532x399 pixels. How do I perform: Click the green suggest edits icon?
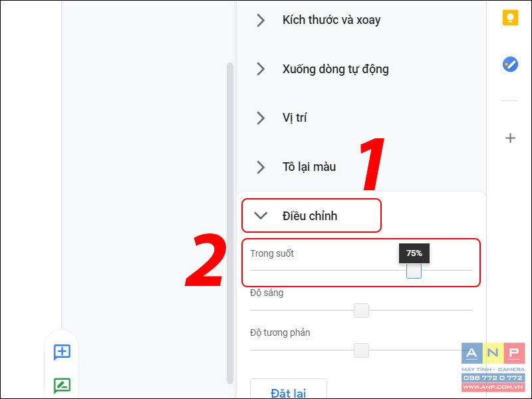(x=62, y=386)
